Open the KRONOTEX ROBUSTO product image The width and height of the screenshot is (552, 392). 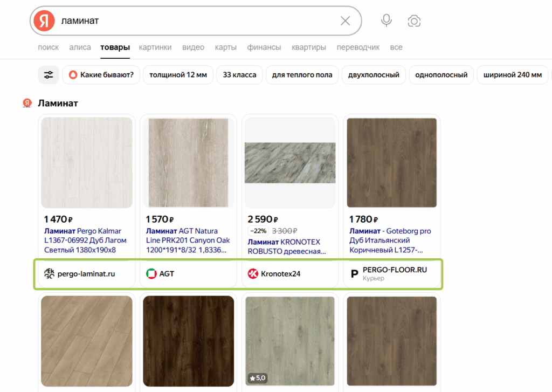[x=290, y=162]
